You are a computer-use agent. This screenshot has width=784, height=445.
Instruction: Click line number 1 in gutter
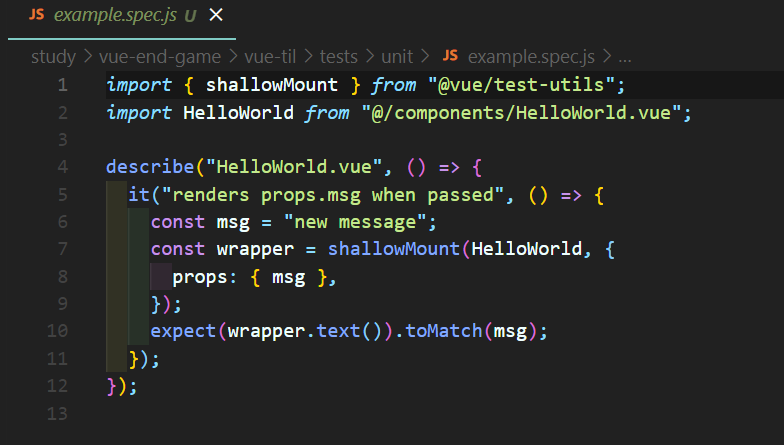click(62, 84)
